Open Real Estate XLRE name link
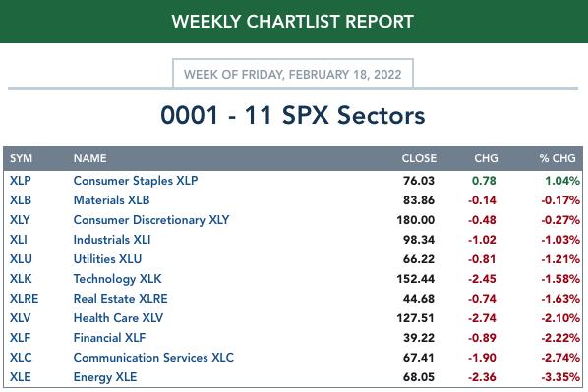588x392 pixels. point(120,299)
